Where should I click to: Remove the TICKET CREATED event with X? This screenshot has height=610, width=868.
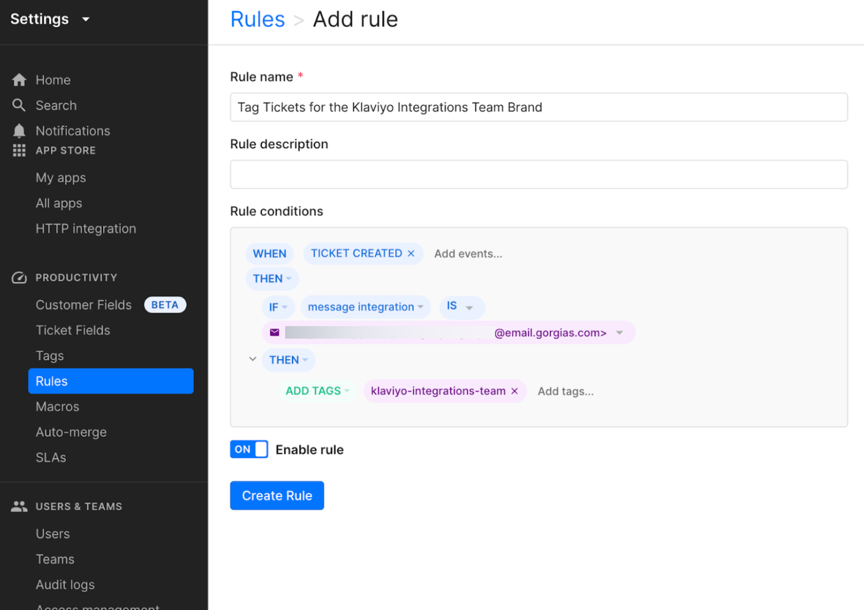click(411, 254)
